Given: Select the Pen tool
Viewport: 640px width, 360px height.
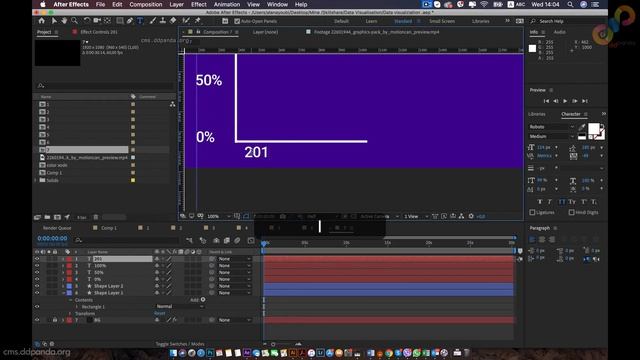Looking at the screenshot, I should [x=130, y=20].
